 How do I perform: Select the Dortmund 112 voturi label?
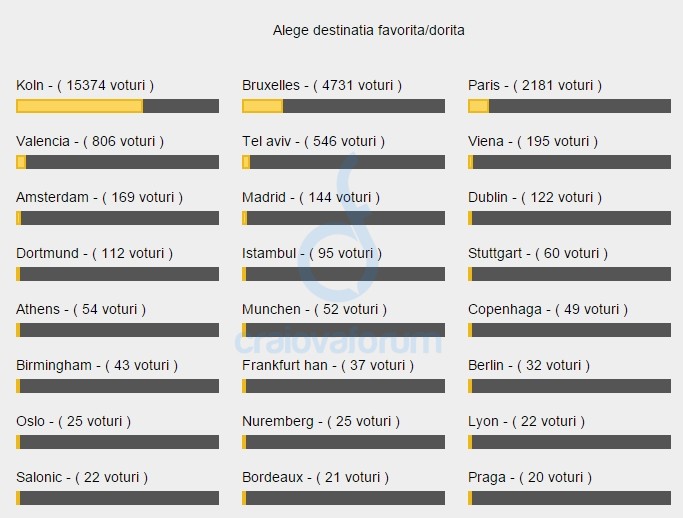click(95, 254)
